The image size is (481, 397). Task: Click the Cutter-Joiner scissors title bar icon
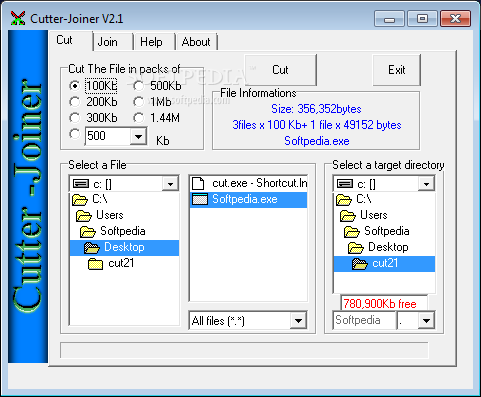[18, 18]
